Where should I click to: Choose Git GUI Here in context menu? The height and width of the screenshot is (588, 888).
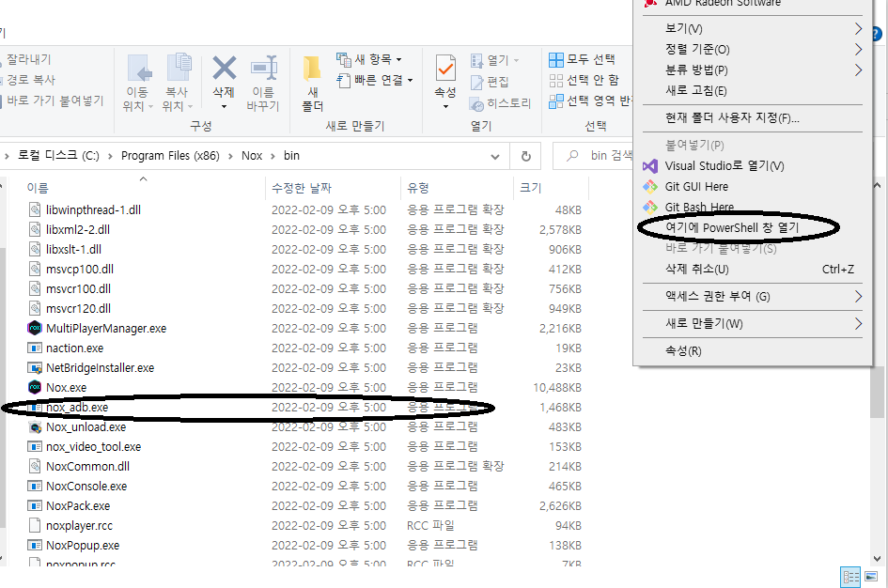tap(753, 187)
